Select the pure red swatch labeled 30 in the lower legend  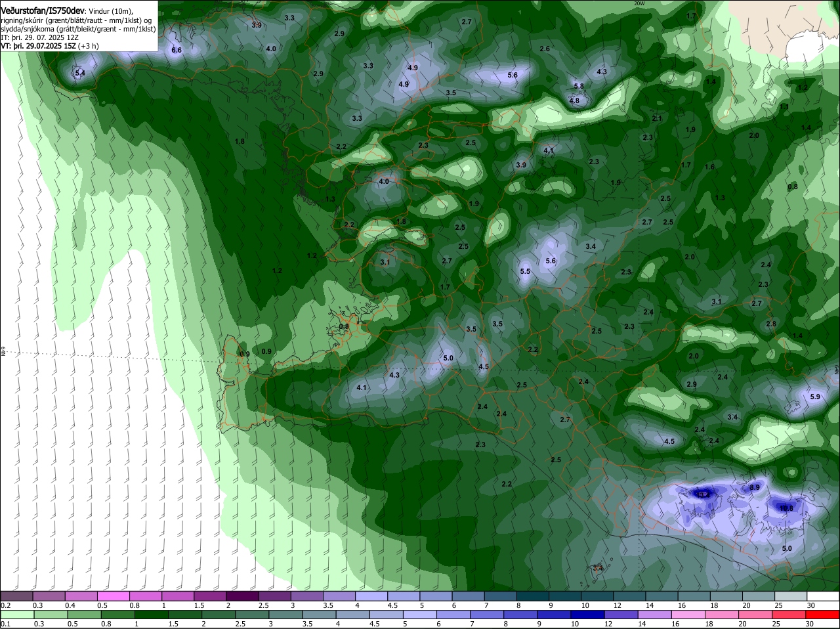(823, 615)
